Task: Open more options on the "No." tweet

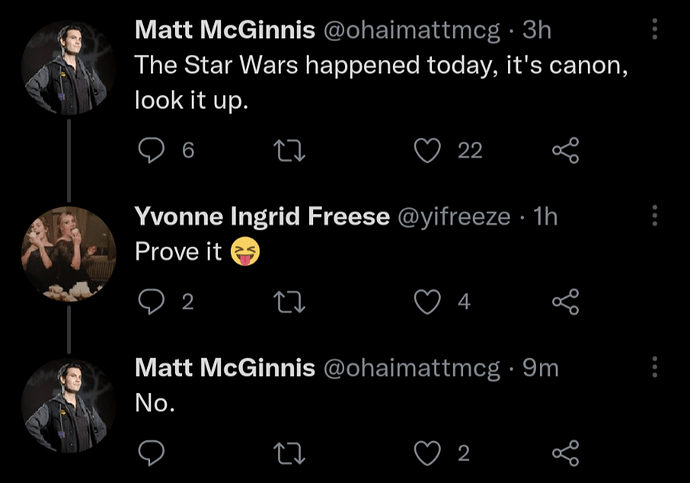Action: pyautogui.click(x=655, y=367)
